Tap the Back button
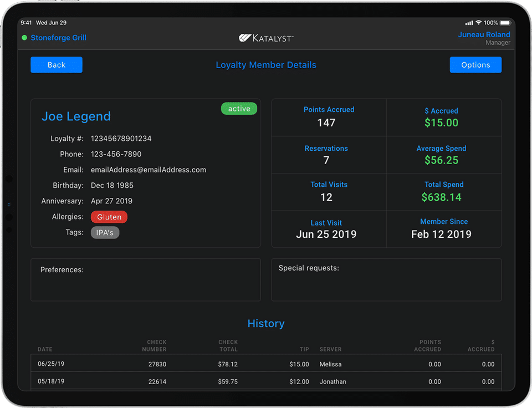 tap(57, 65)
